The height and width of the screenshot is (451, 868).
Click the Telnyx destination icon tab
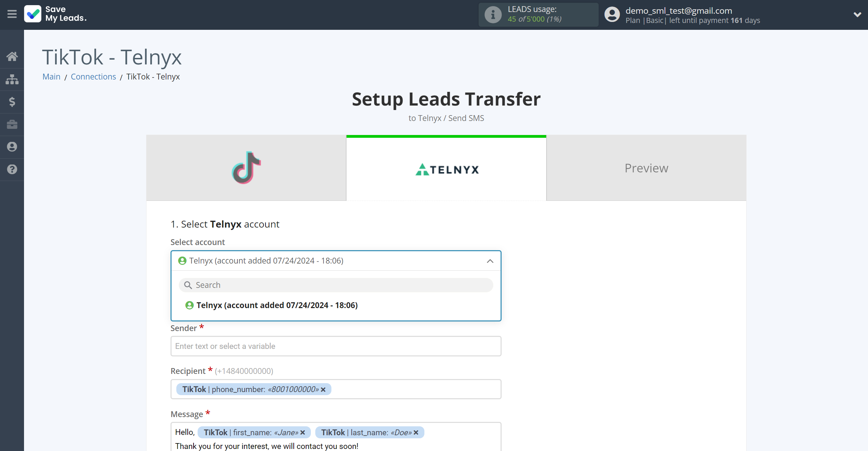click(x=446, y=168)
